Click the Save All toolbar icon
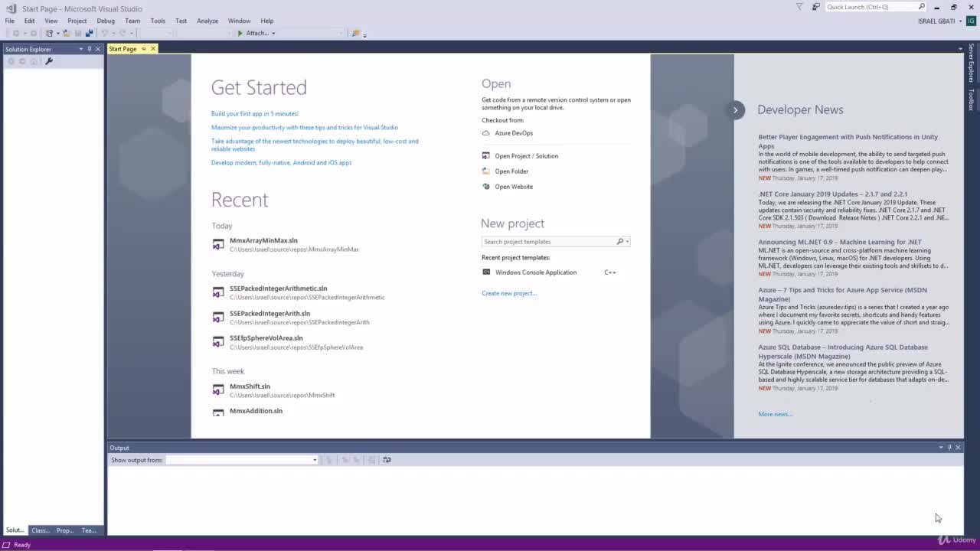980x551 pixels. (89, 33)
